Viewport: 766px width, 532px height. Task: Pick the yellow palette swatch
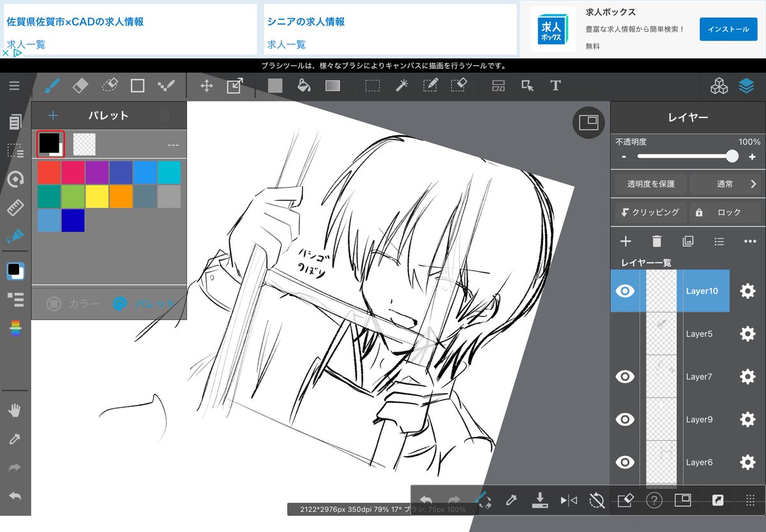point(97,196)
